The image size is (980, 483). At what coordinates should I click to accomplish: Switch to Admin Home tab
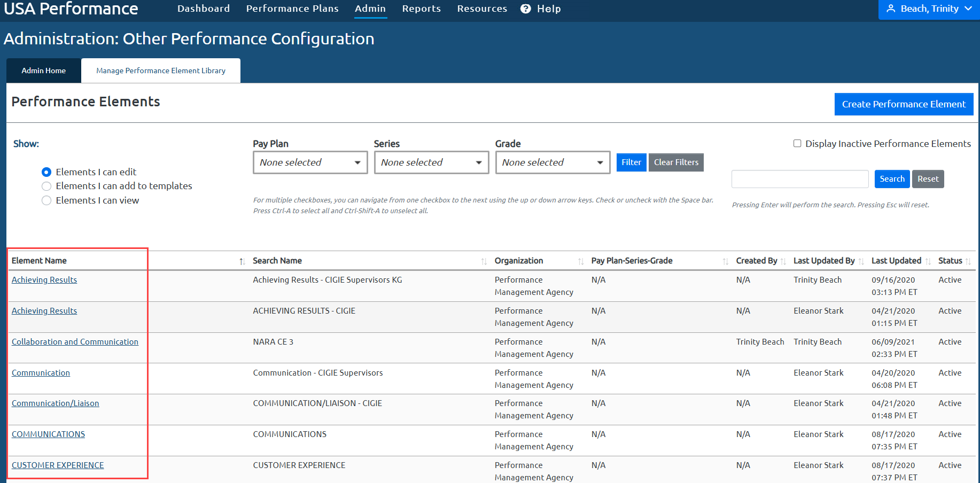pos(44,71)
